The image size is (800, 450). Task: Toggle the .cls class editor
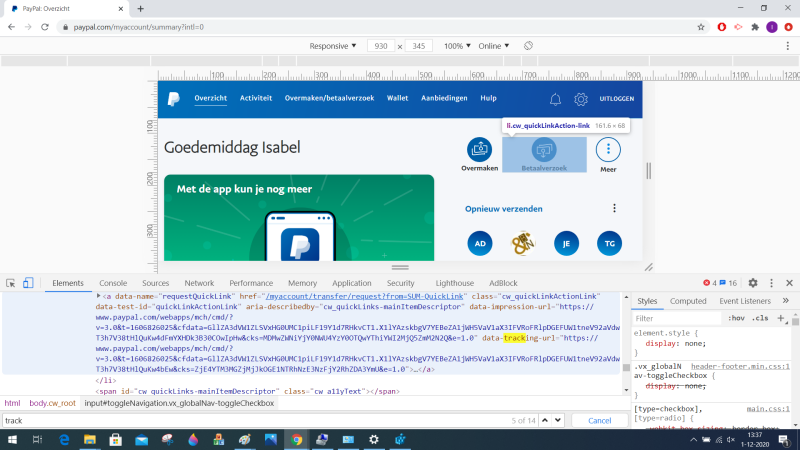pyautogui.click(x=760, y=318)
